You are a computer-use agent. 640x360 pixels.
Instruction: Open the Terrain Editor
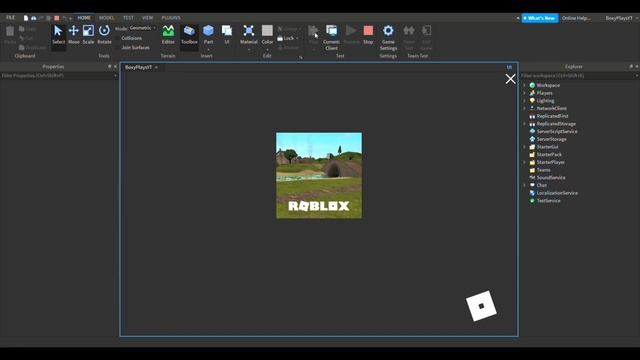[x=168, y=35]
